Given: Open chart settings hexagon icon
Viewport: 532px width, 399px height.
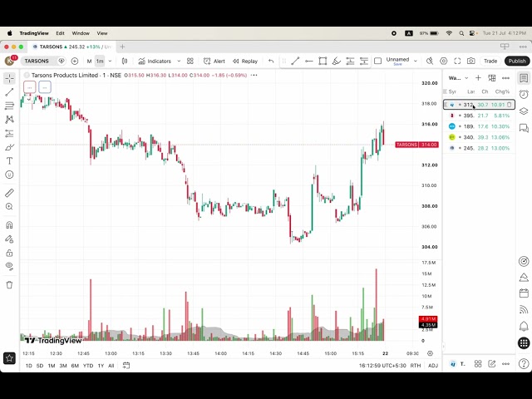Looking at the screenshot, I should (x=443, y=61).
